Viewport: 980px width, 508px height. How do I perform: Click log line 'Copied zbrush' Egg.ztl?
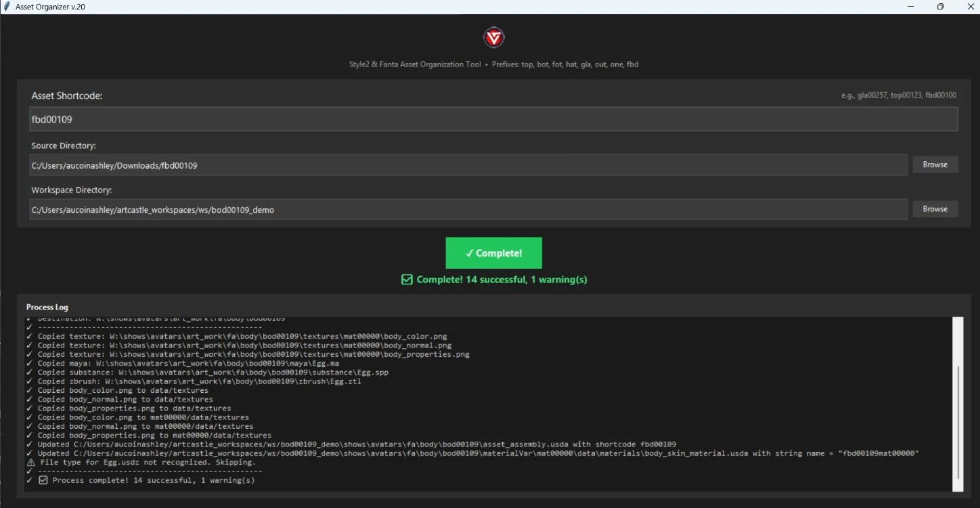point(200,381)
